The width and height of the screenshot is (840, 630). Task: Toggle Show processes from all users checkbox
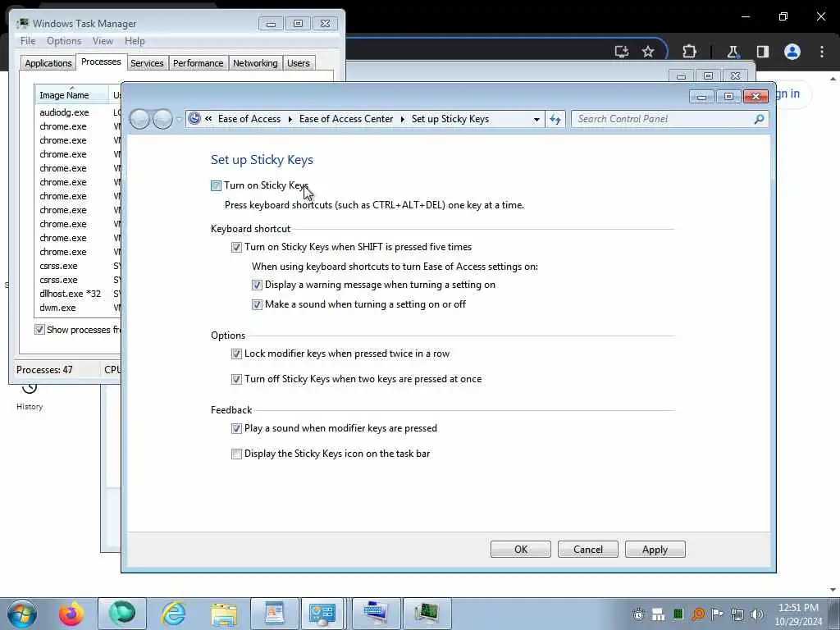tap(39, 330)
